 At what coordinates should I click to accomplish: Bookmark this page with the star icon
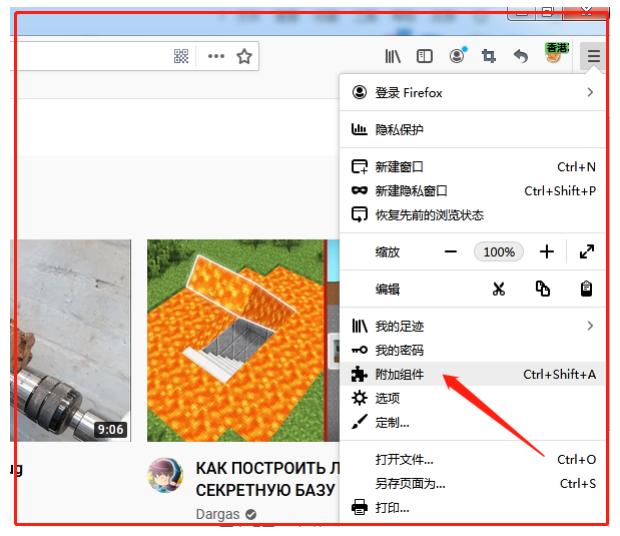click(244, 56)
